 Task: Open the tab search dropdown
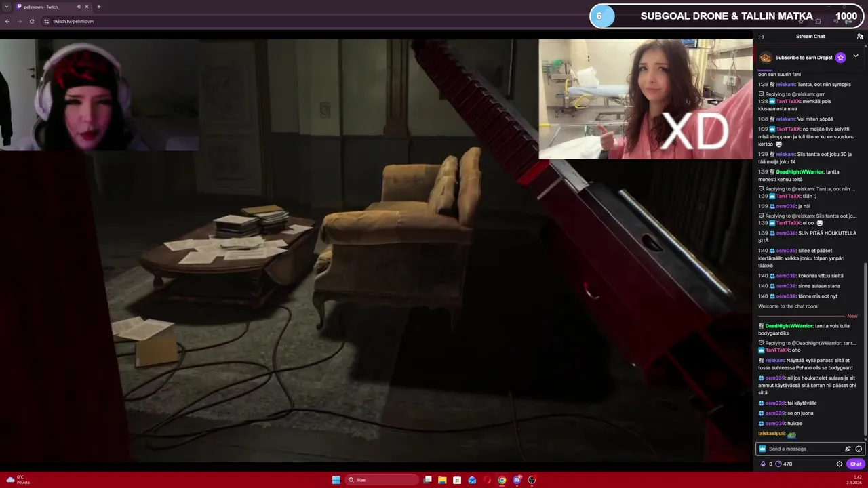pyautogui.click(x=6, y=7)
